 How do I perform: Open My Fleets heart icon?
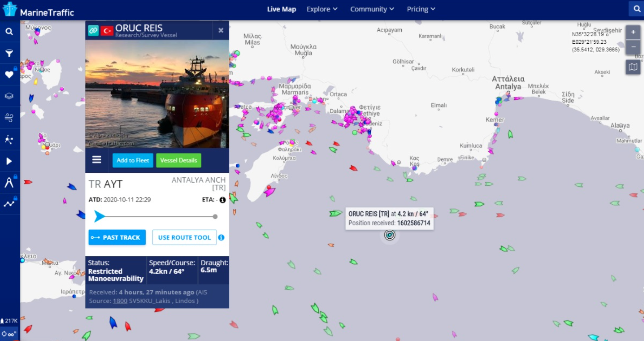[x=9, y=75]
